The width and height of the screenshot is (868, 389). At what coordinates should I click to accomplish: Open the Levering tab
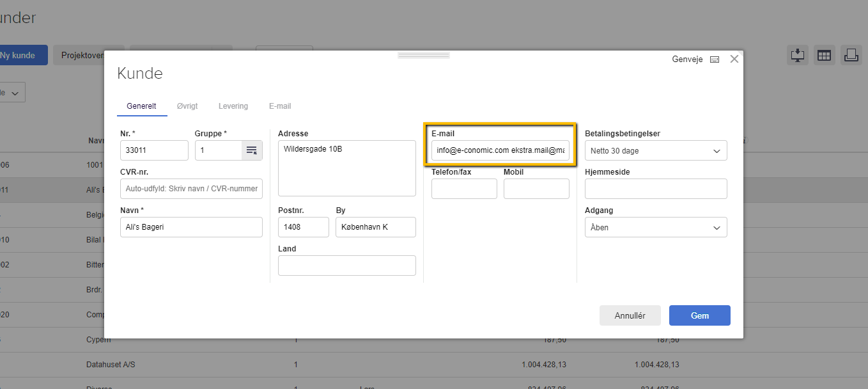click(x=233, y=106)
